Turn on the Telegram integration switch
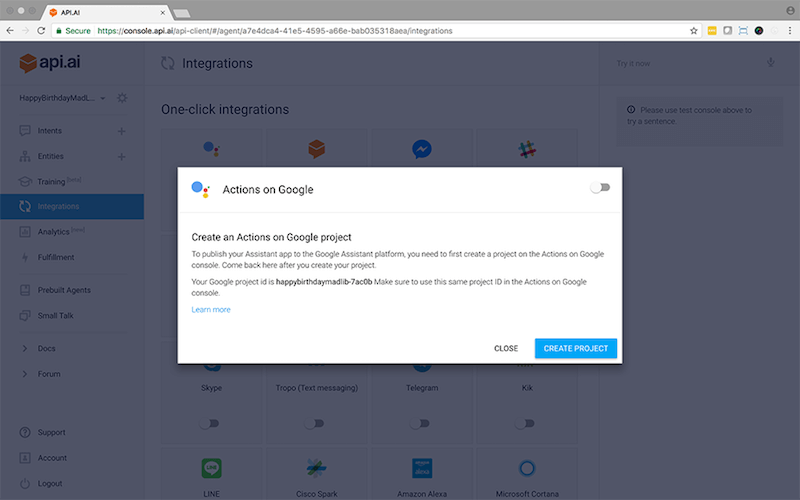The image size is (800, 500). 420,423
